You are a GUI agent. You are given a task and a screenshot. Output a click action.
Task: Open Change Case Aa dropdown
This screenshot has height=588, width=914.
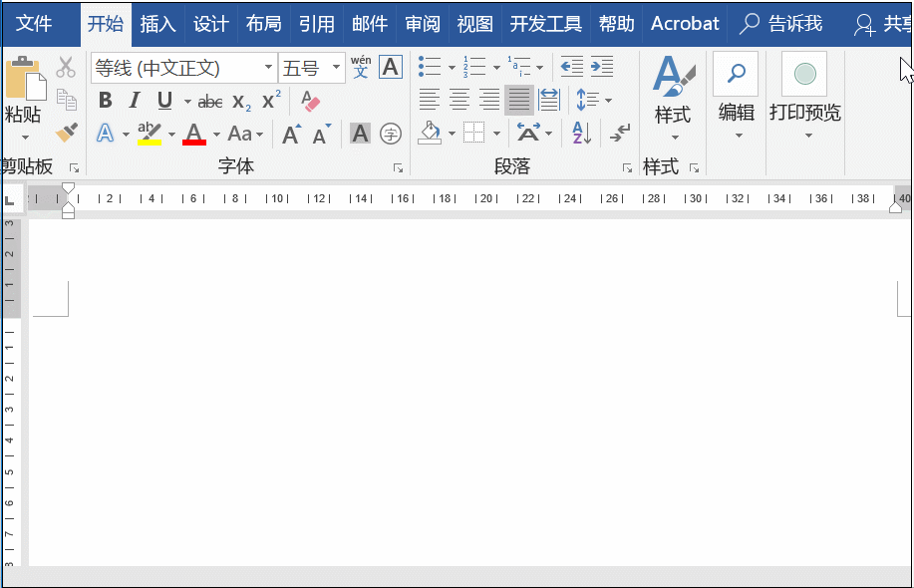[245, 134]
